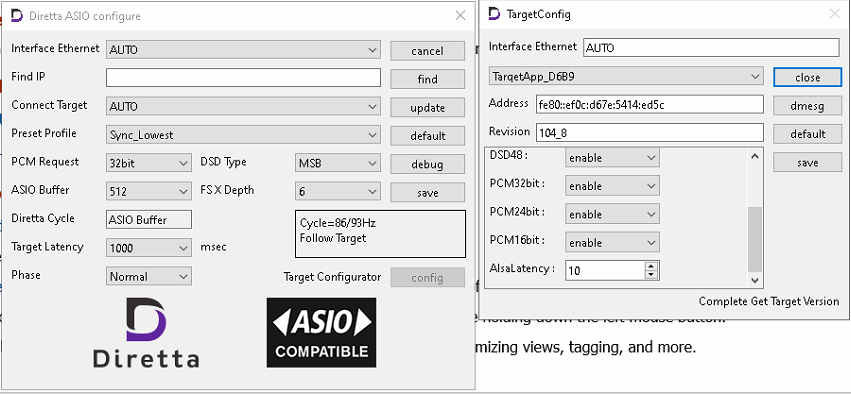The height and width of the screenshot is (394, 851).
Task: Click the Diretta logo icon in ASIO configure title bar
Action: pos(17,16)
